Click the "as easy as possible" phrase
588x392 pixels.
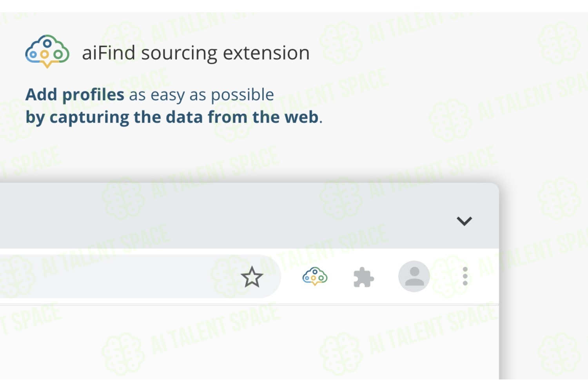[x=201, y=95]
